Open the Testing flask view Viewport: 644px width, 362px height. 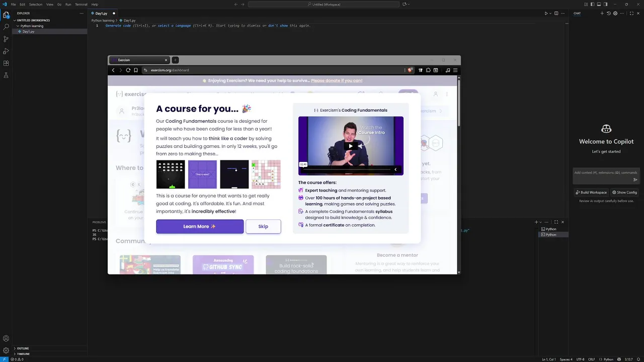(x=6, y=75)
